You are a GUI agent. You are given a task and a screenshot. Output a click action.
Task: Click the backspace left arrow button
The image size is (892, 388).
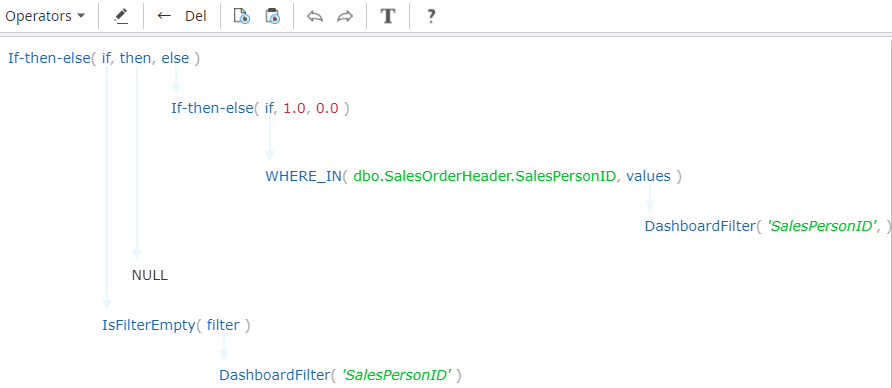pyautogui.click(x=164, y=16)
